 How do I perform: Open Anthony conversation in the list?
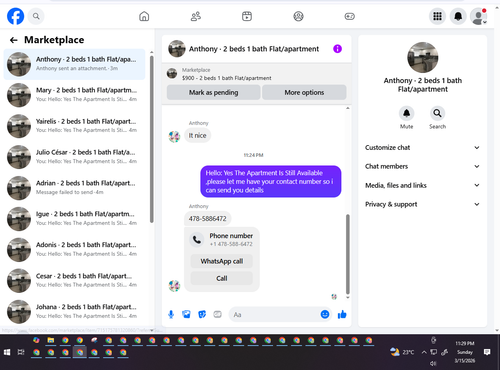click(x=74, y=64)
